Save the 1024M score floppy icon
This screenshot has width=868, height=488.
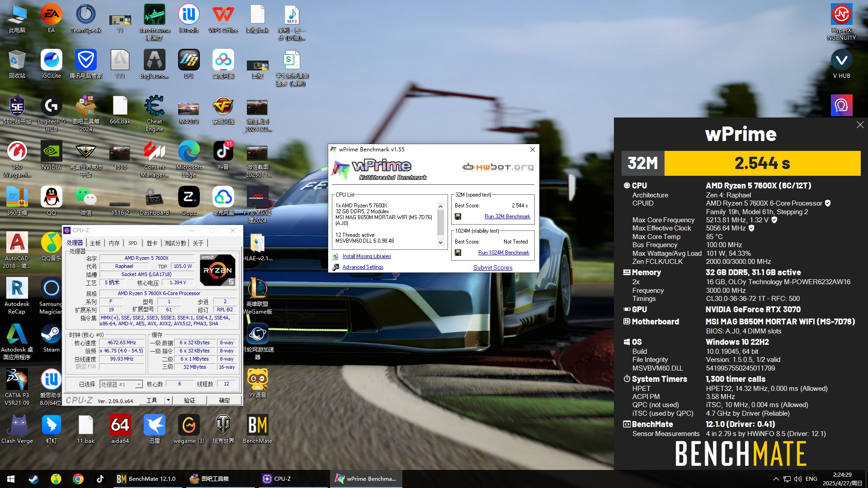tap(458, 253)
